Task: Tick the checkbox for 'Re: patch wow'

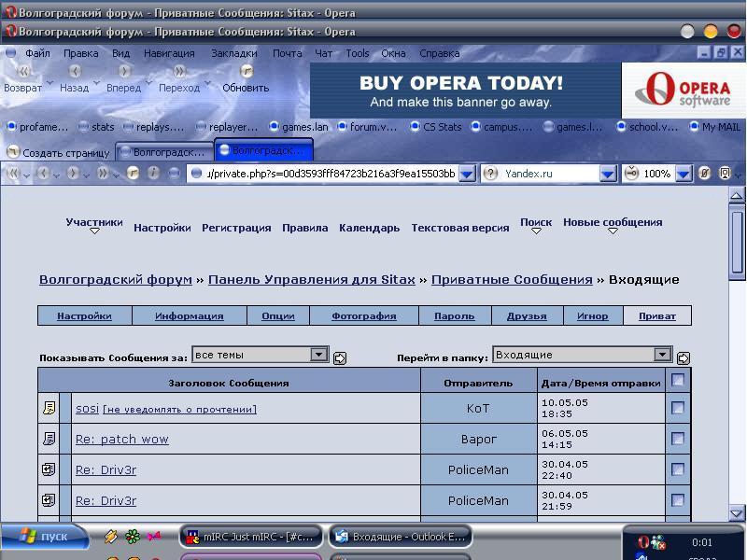Action: 678,439
